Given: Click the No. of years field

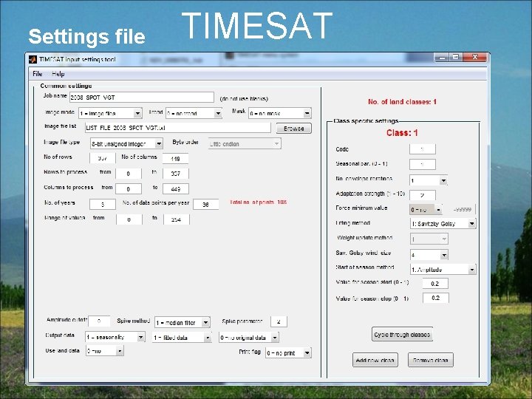Looking at the screenshot, I should [103, 204].
